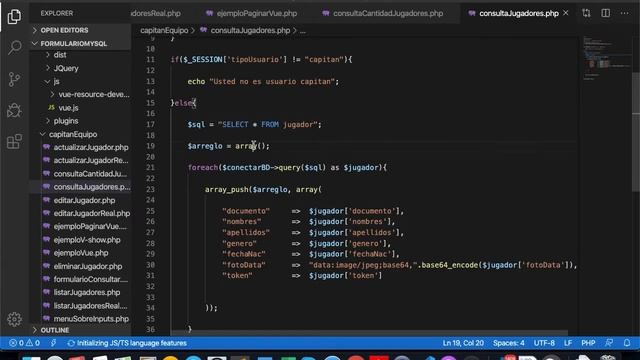Open the Run and Debug view icon
This screenshot has width=640, height=360.
(x=14, y=110)
